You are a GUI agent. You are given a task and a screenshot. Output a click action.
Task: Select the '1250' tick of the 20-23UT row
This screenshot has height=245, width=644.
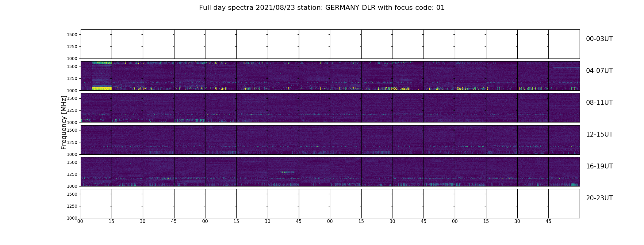(x=72, y=206)
